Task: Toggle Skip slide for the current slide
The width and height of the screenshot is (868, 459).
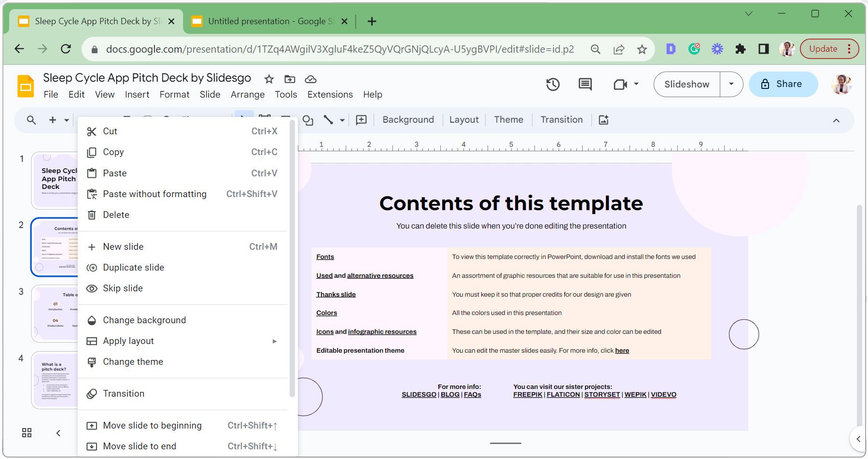Action: click(x=122, y=288)
